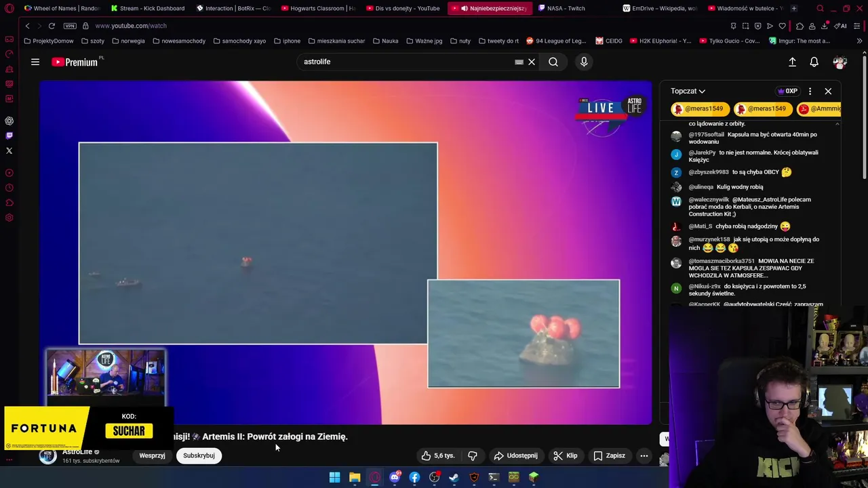Open CEIDG bookmark

[609, 41]
